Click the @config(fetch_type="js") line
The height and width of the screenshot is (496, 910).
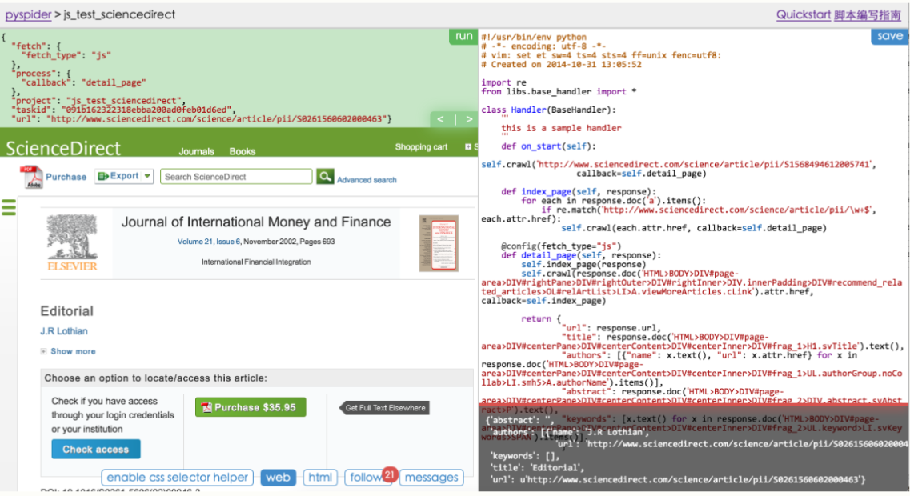point(561,246)
